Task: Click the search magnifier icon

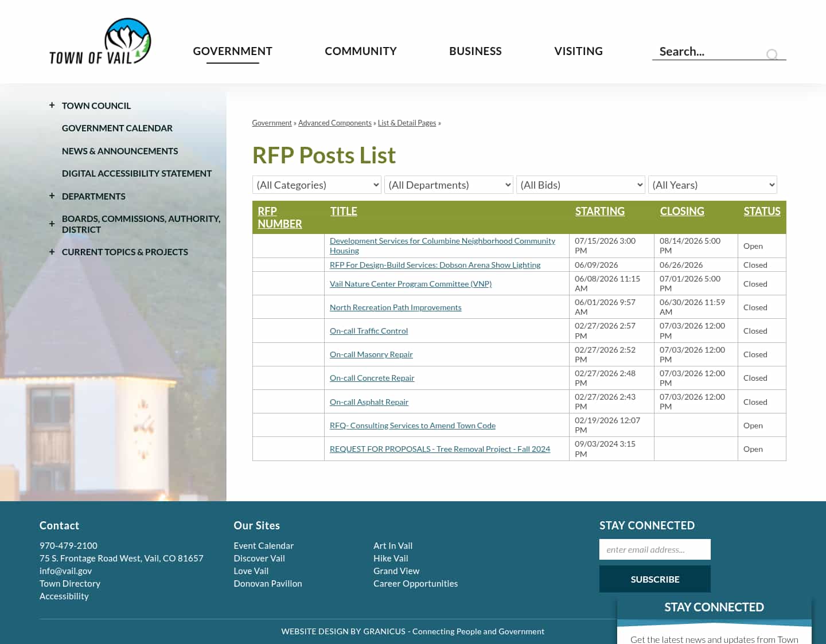Action: (x=772, y=54)
